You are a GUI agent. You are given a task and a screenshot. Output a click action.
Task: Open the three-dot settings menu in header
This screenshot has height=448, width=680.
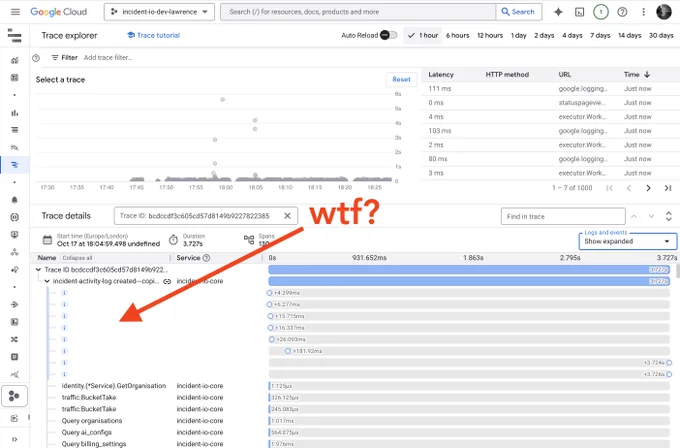643,12
